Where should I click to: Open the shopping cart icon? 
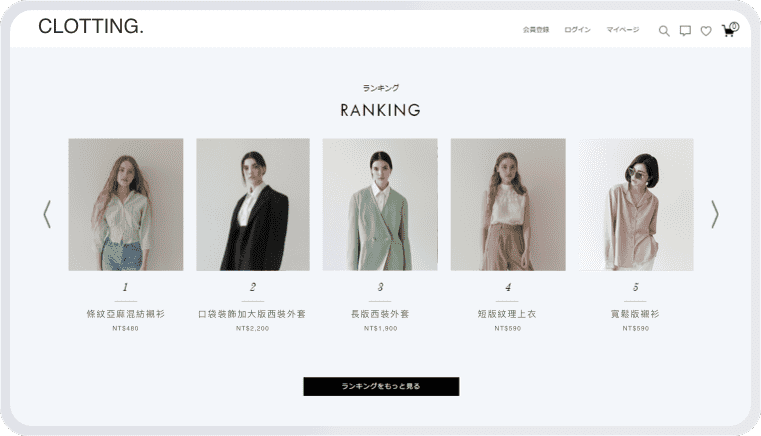(x=729, y=30)
